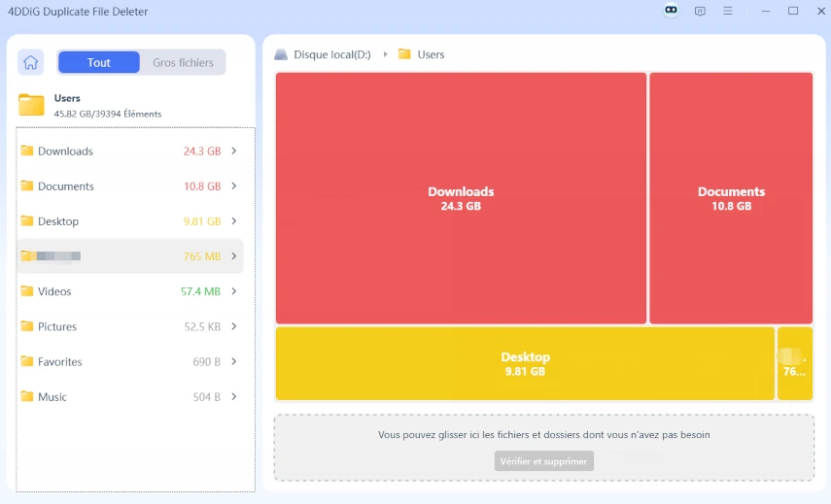The height and width of the screenshot is (504, 831).
Task: Expand the Favorites row chevron
Action: [233, 361]
